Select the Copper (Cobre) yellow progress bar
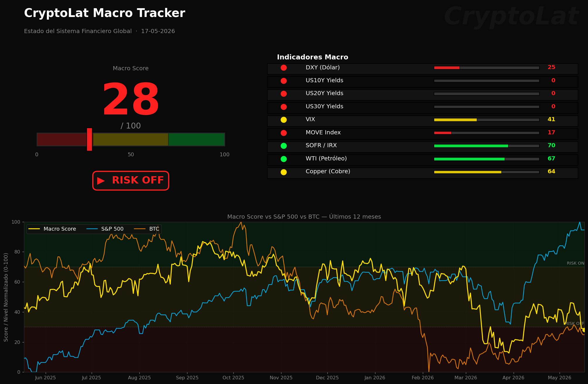The image size is (588, 384). click(x=486, y=172)
